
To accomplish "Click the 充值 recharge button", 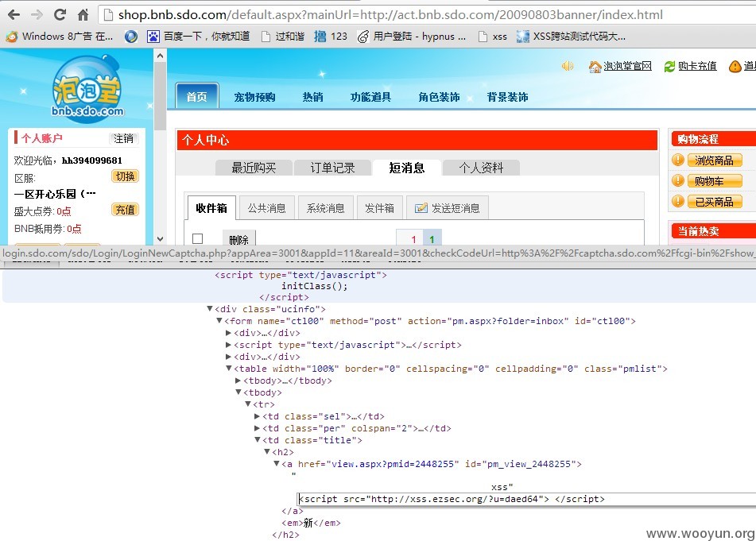I will click(125, 210).
